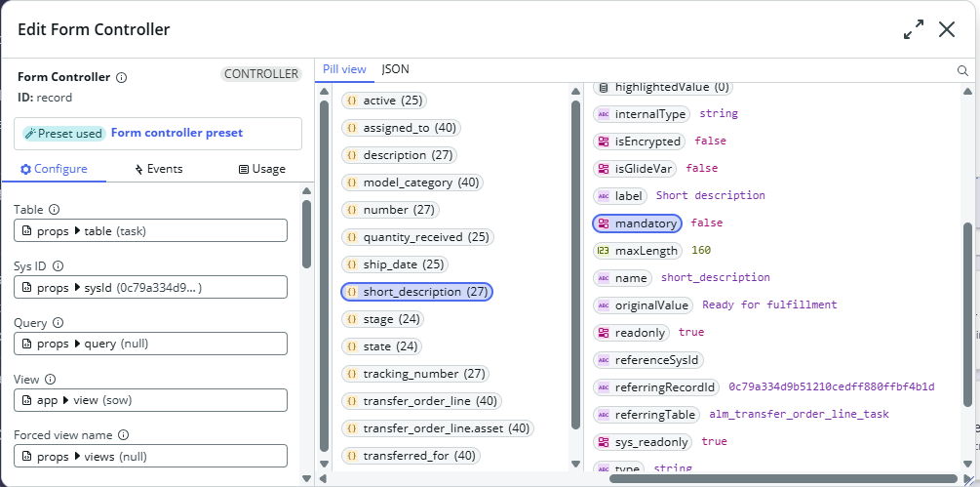Viewport: 980px width, 487px height.
Task: Open the Events tab
Action: (158, 169)
